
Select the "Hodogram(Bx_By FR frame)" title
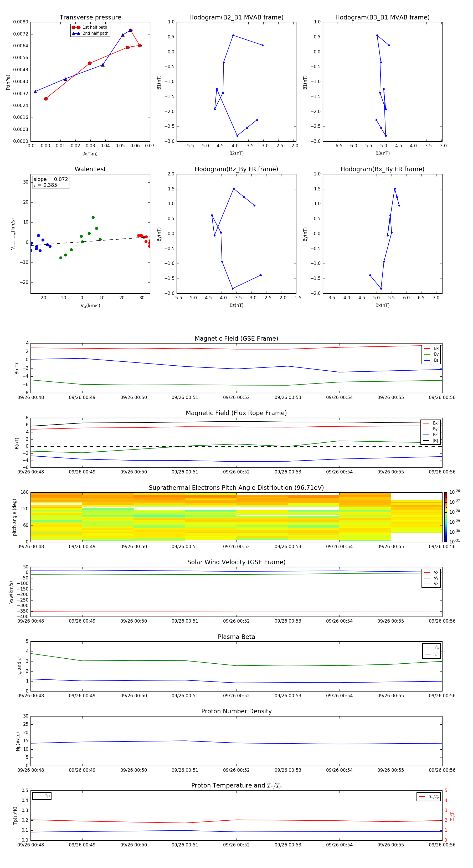(x=382, y=169)
